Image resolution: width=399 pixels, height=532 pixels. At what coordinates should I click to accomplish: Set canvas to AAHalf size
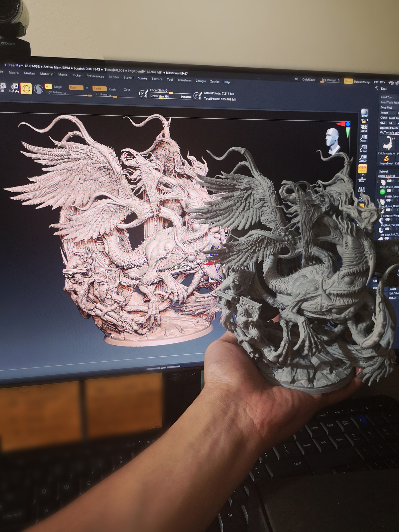pyautogui.click(x=363, y=159)
